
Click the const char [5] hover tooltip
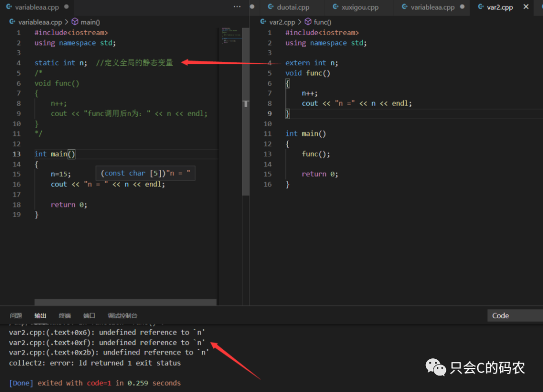[145, 173]
